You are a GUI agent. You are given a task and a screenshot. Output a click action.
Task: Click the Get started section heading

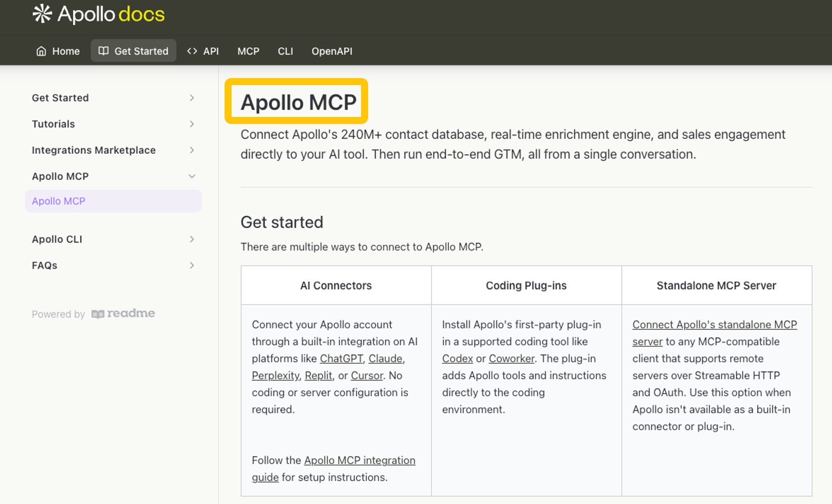coord(282,222)
